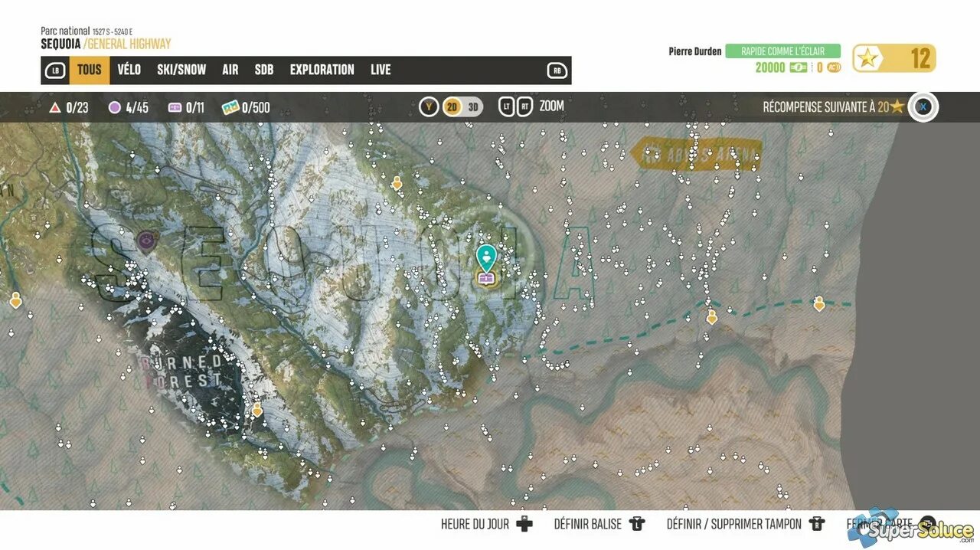Click the red triangle challenges counter icon
The image size is (980, 550).
click(55, 108)
